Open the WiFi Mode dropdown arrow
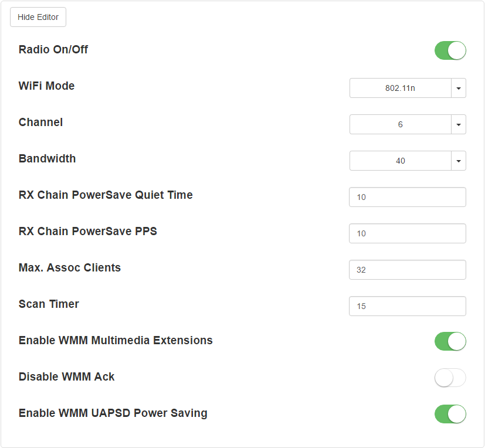Image resolution: width=485 pixels, height=448 pixels. coord(459,88)
